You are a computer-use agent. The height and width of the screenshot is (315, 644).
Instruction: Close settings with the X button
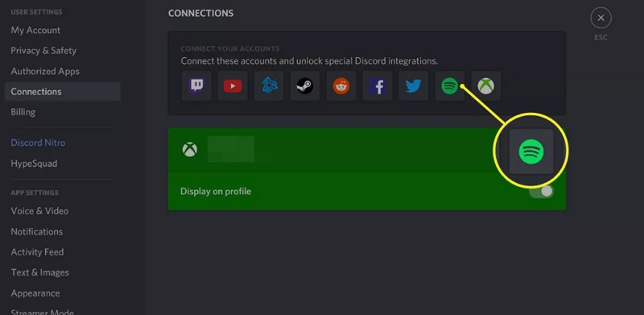pos(601,18)
